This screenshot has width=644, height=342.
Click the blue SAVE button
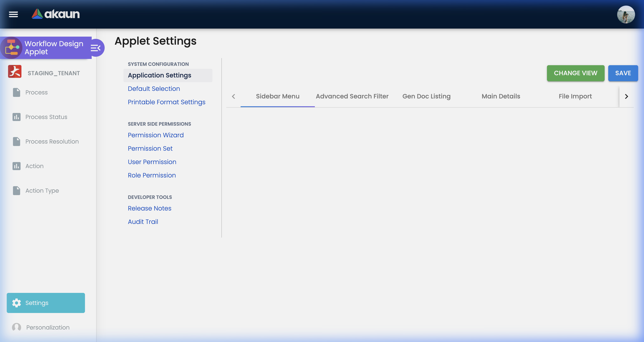click(623, 73)
